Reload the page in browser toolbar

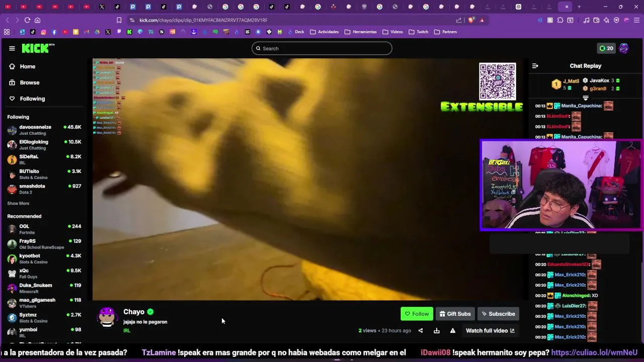point(27,20)
